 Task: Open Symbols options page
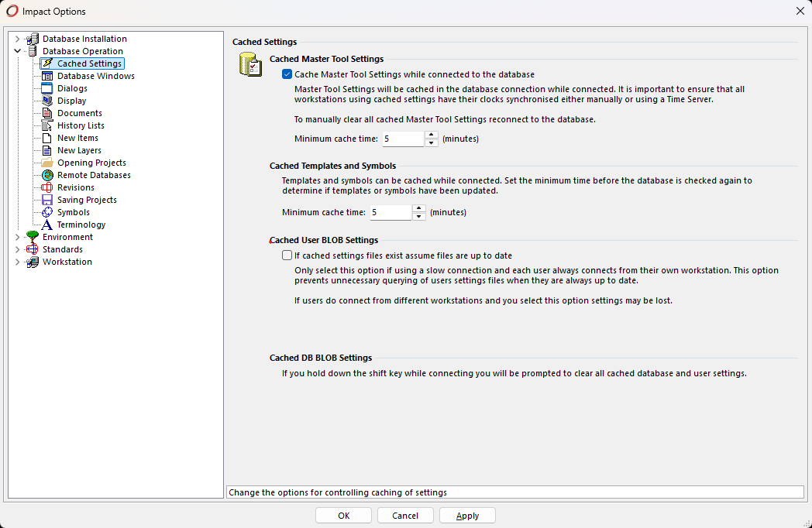74,212
